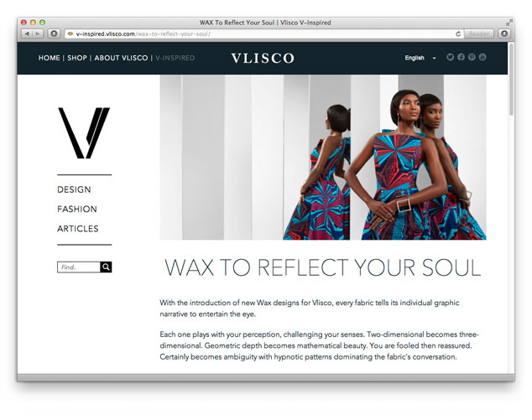Open Vlisco's Facebook page icon
This screenshot has height=420, width=532.
click(x=461, y=57)
